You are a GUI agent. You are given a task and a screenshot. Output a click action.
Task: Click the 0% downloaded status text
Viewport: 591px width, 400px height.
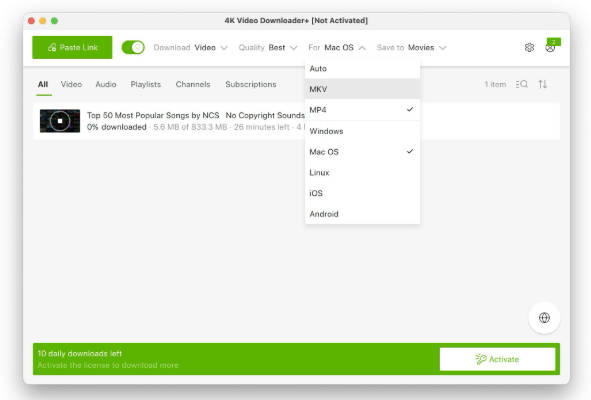(116, 127)
